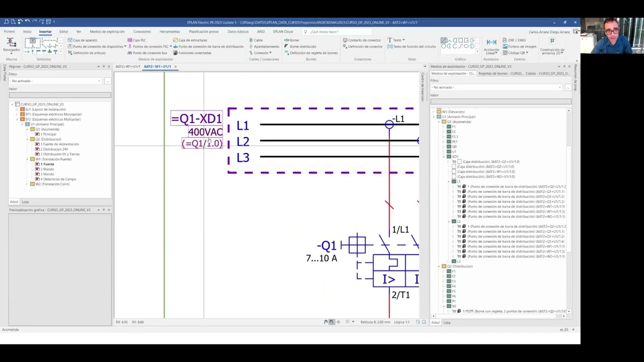Switch to Regletas de bornes tab
Image resolution: width=644 pixels, height=362 pixels.
click(x=501, y=73)
